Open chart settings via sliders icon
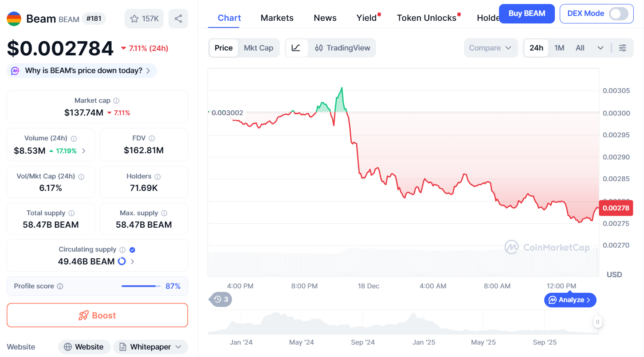 623,47
